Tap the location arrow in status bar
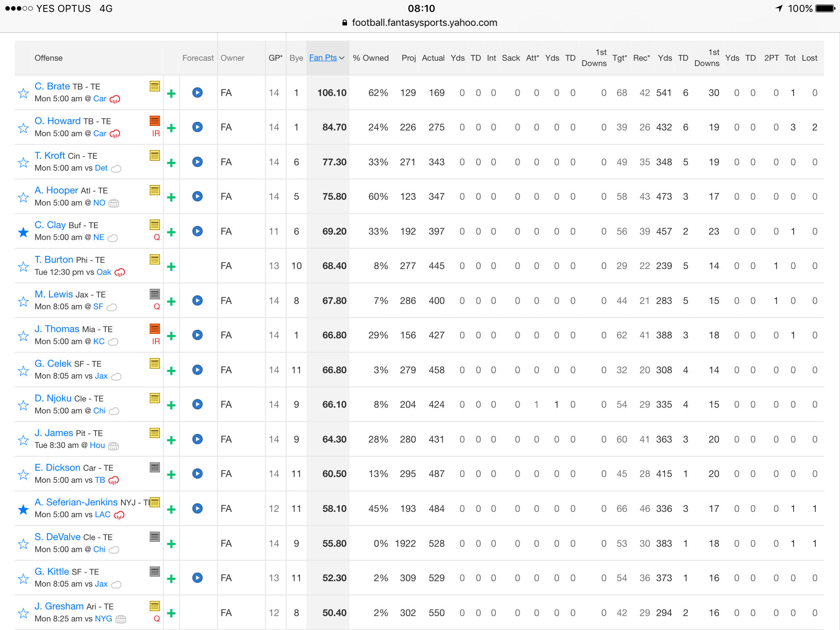 click(779, 8)
